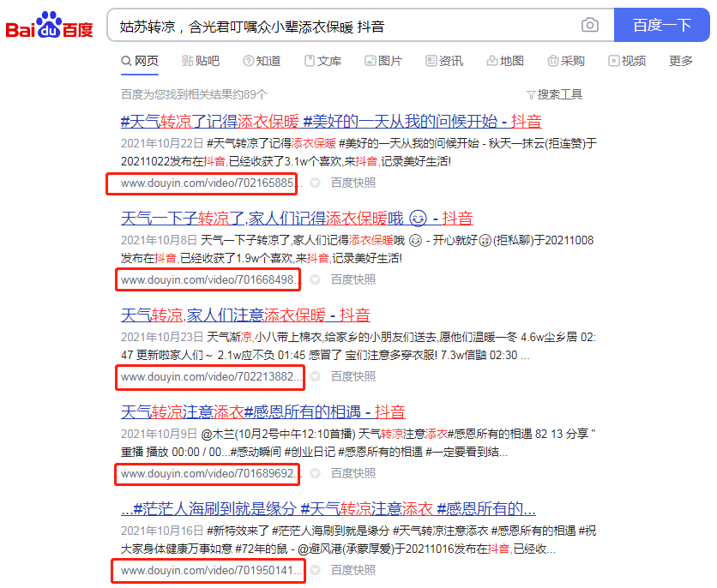The image size is (717, 588).
Task: Go to the 资讯 tab
Action: [x=444, y=61]
